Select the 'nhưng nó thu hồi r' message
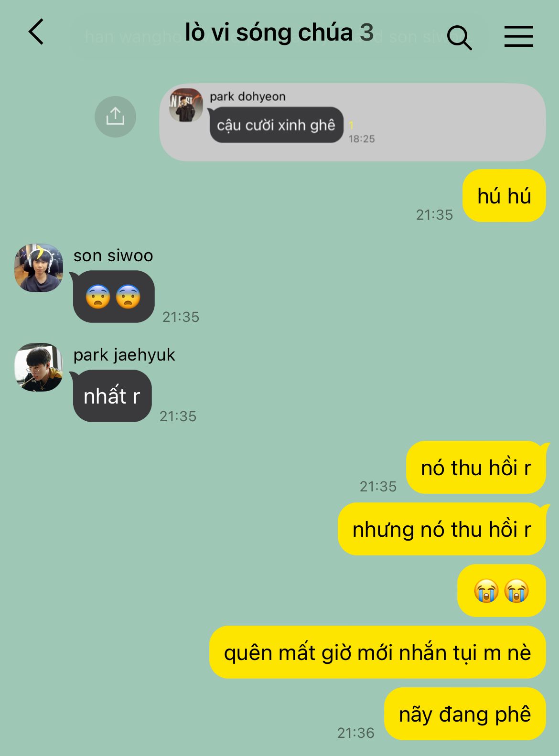 tap(441, 529)
